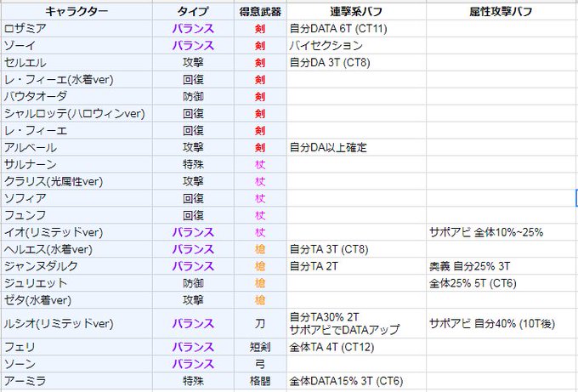Select 自分TA30% 2T two-line cell
The image size is (578, 392).
[356, 323]
